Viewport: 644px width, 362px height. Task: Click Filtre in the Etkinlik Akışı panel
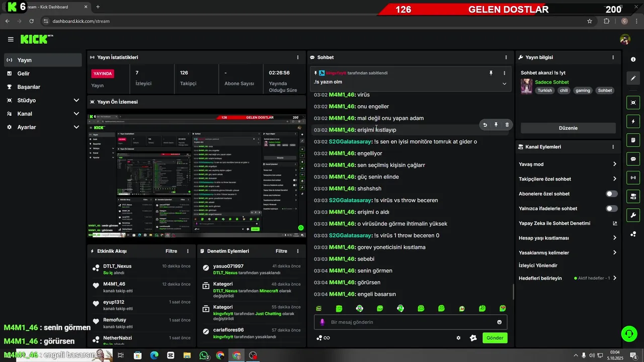[x=171, y=251]
